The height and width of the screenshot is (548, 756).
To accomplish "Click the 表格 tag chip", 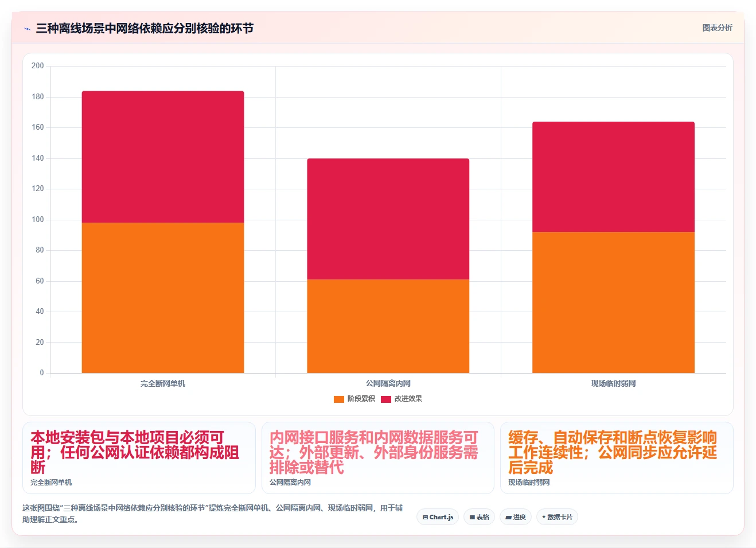I will [479, 517].
